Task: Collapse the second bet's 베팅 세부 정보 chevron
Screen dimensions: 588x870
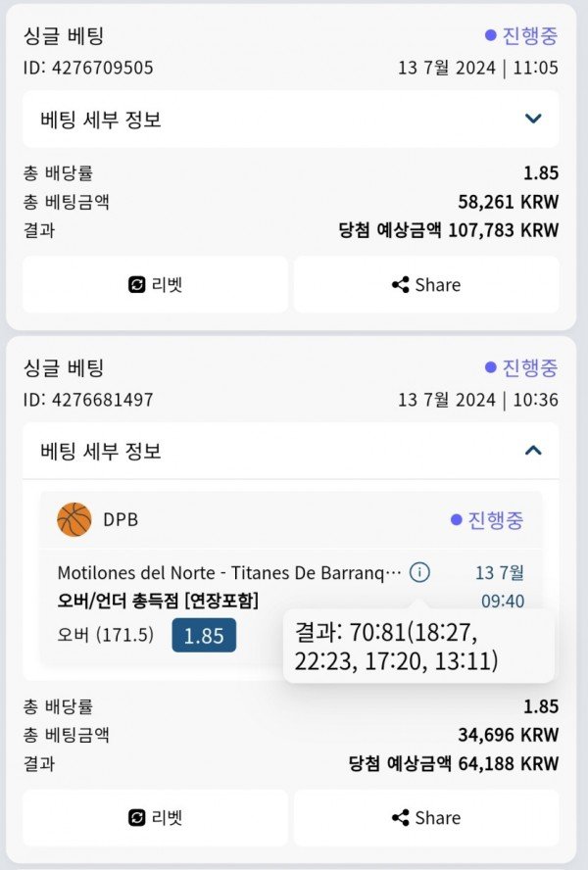Action: (533, 450)
